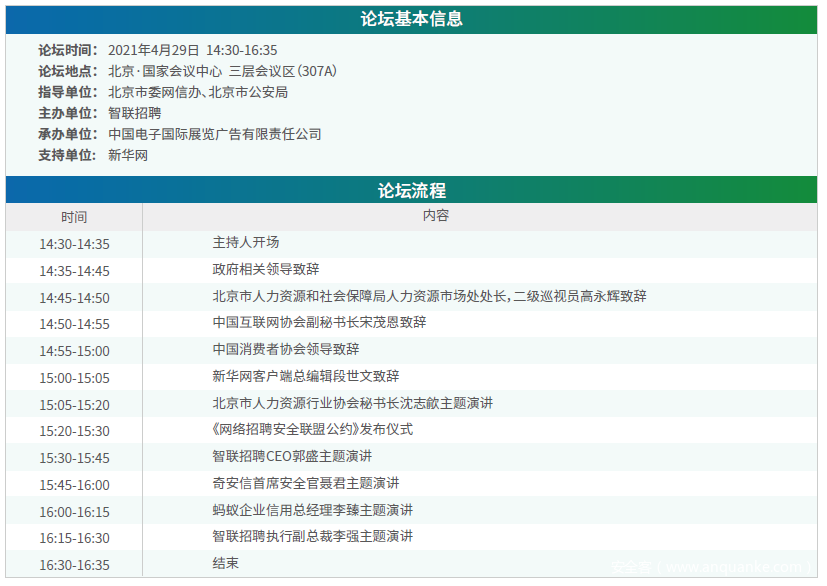Click the venue 北京·国家会议中心 text
The width and height of the screenshot is (827, 586).
(164, 71)
